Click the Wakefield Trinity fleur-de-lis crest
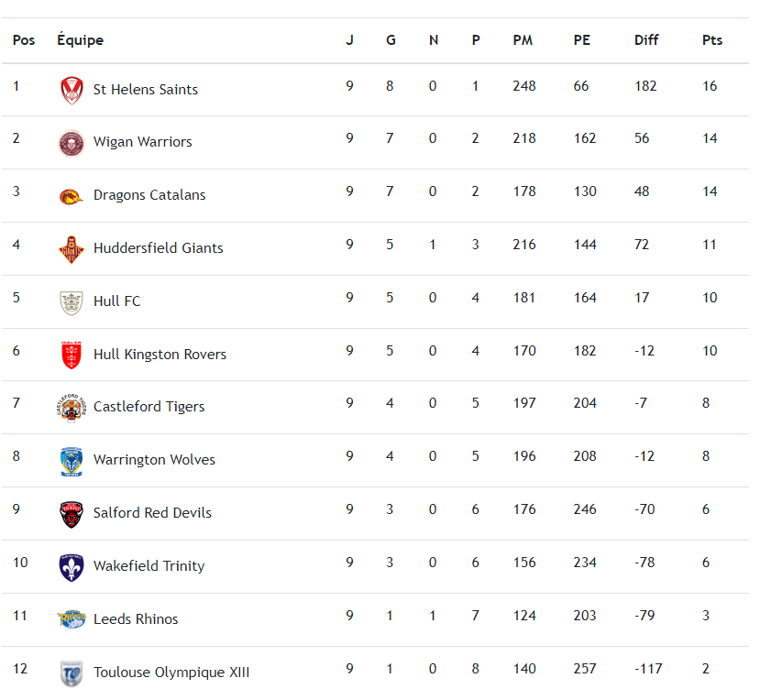This screenshot has height=700, width=760. 72,567
